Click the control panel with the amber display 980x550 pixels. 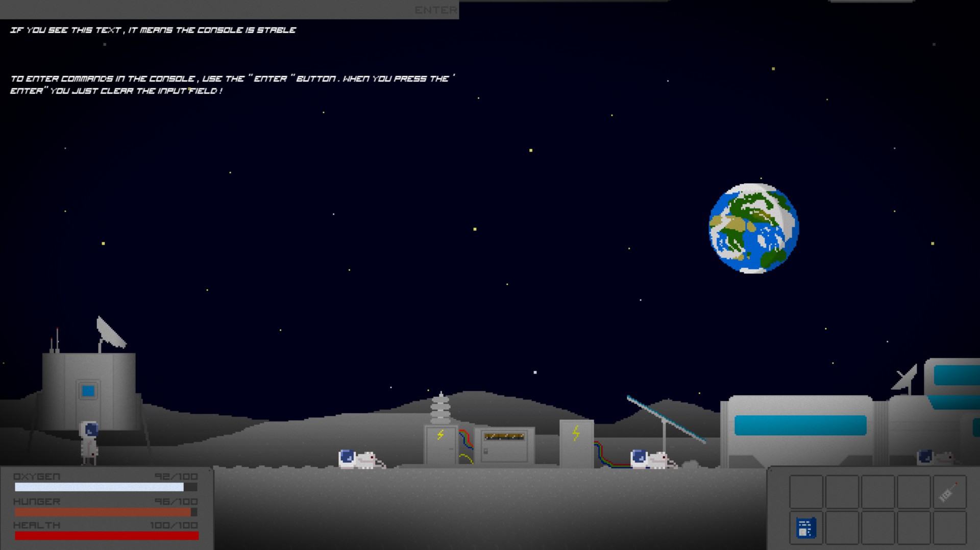pos(504,445)
